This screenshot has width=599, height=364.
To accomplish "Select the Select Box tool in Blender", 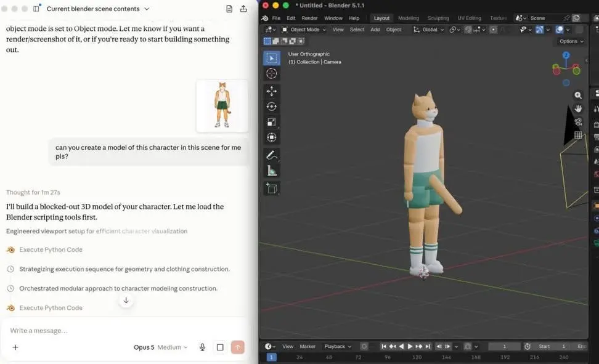I will [x=272, y=58].
